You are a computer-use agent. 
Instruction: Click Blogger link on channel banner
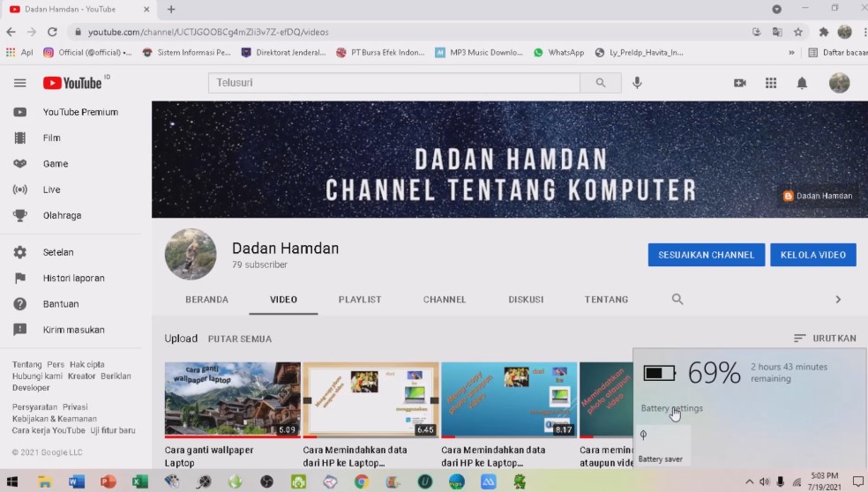818,196
